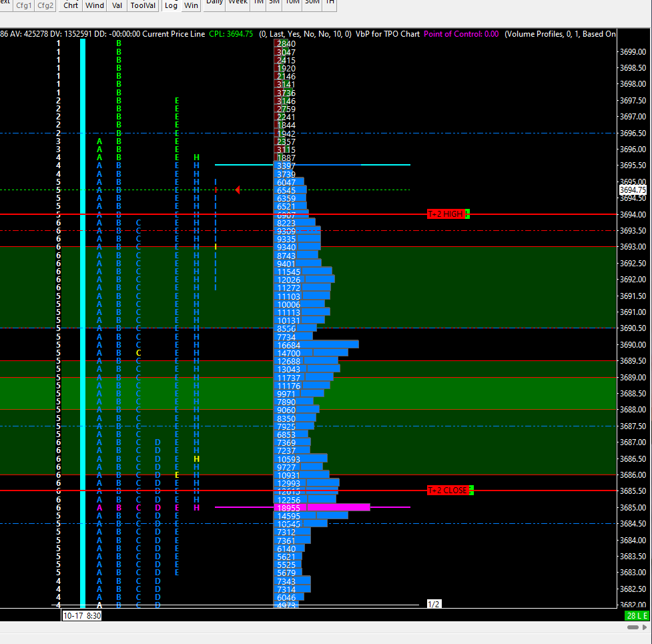Click green square beside T+2 CLOSE label
This screenshot has width=652, height=644.
(472, 491)
